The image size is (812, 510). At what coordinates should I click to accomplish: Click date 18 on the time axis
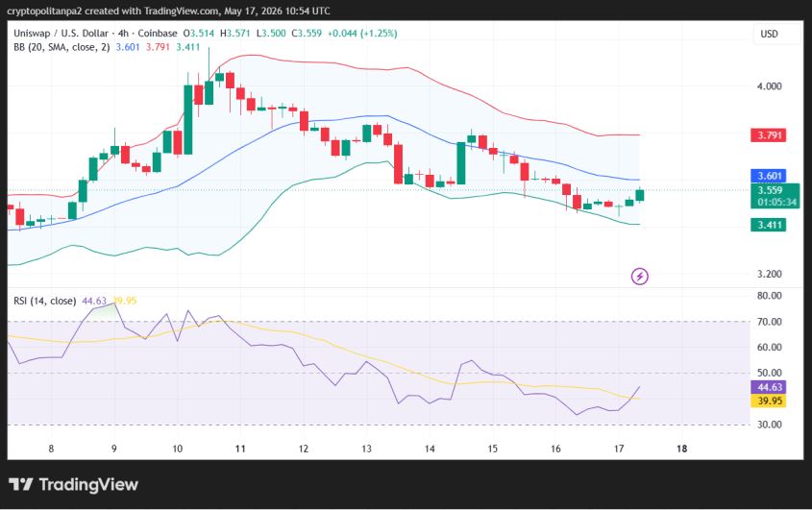[x=682, y=449]
